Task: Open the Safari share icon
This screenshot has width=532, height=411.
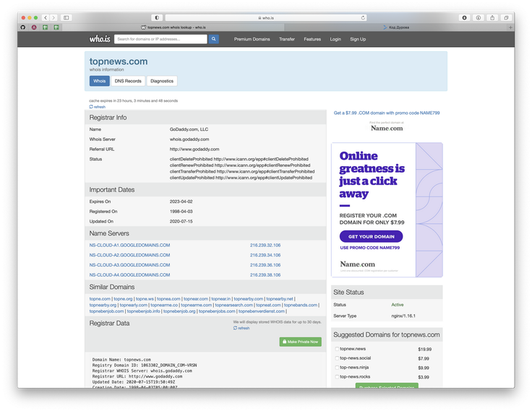Action: [492, 17]
